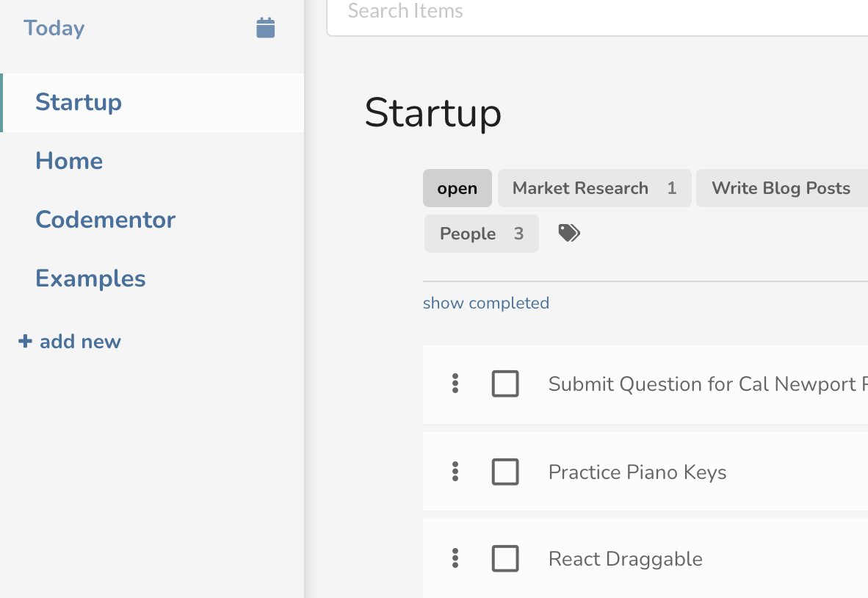Screen dimensions: 868x598
Task: Switch to the Home list
Action: 69,161
